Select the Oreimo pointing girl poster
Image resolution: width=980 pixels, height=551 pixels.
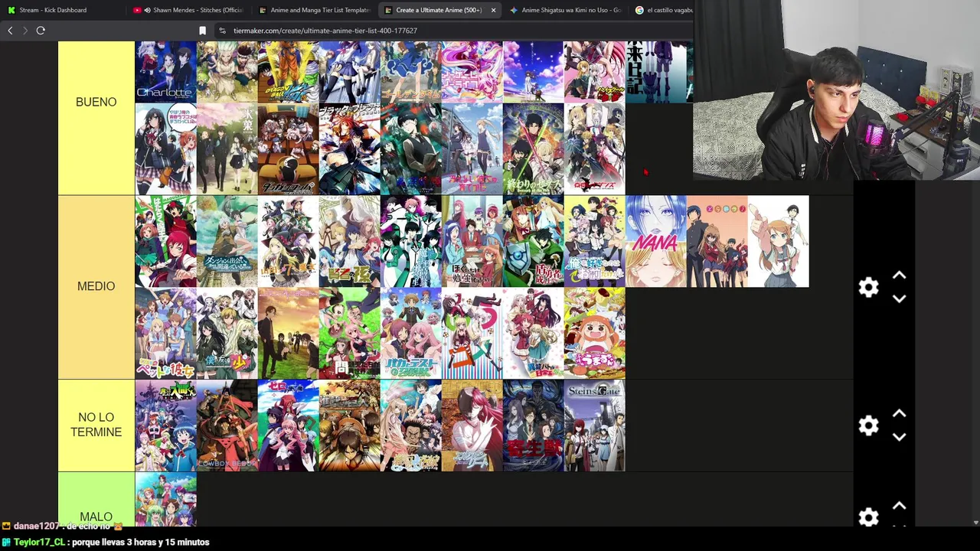pyautogui.click(x=779, y=241)
